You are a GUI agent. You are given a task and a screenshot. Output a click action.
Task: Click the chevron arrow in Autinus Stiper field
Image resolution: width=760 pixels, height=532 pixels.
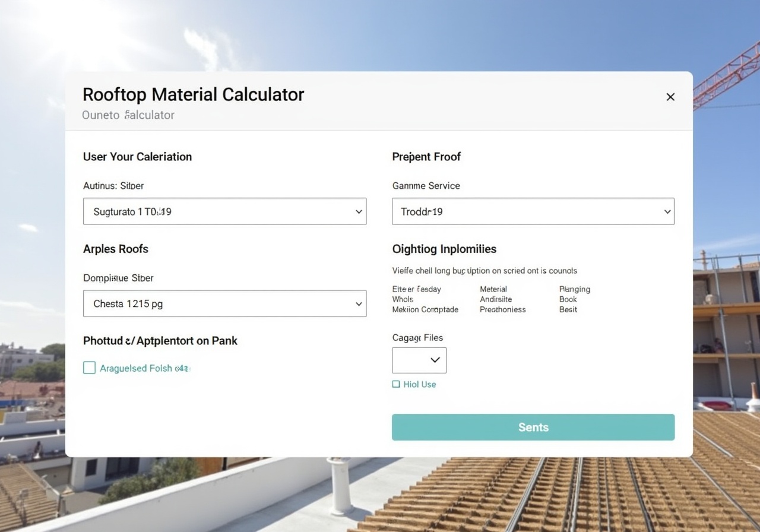coord(359,212)
